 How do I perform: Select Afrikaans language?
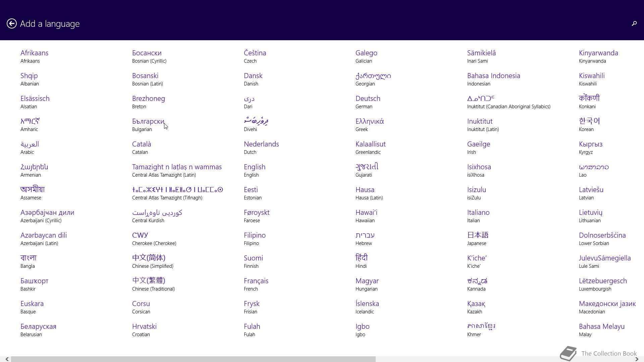point(35,57)
